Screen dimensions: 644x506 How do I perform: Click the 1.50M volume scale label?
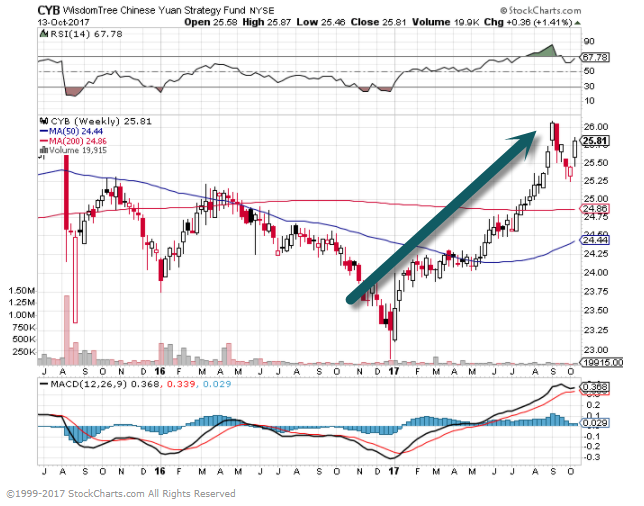(22, 291)
